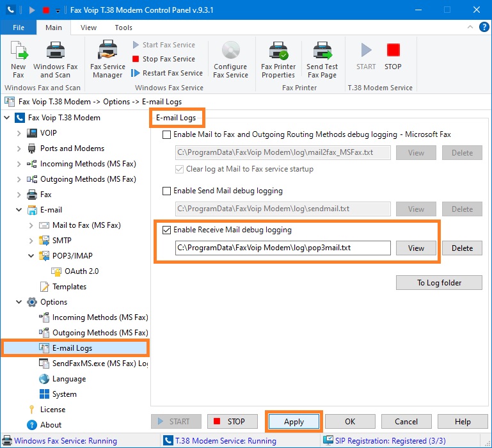Click Windows Fax Service: Running status
The width and height of the screenshot is (492, 448).
(65, 441)
